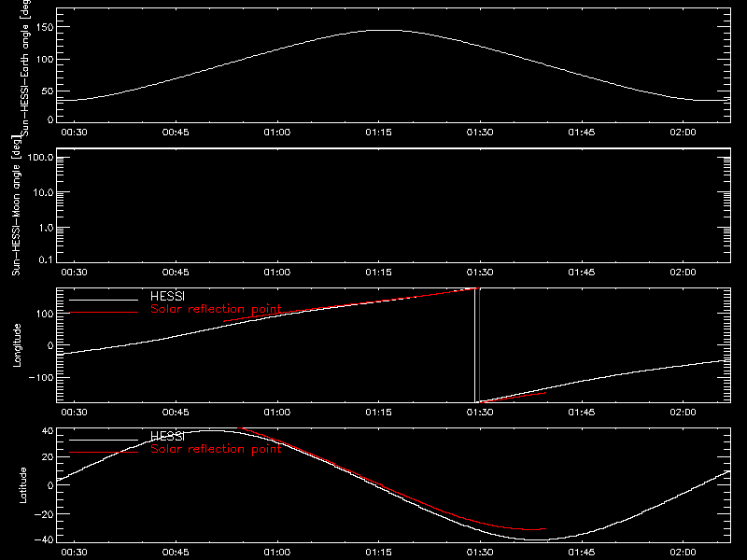Click 02:00 time label under Latitude plot

684,553
